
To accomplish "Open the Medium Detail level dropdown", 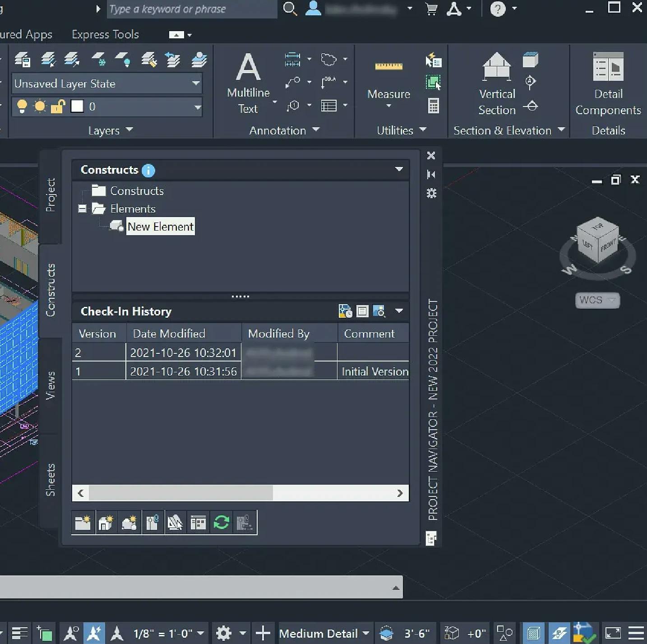I will click(x=324, y=633).
